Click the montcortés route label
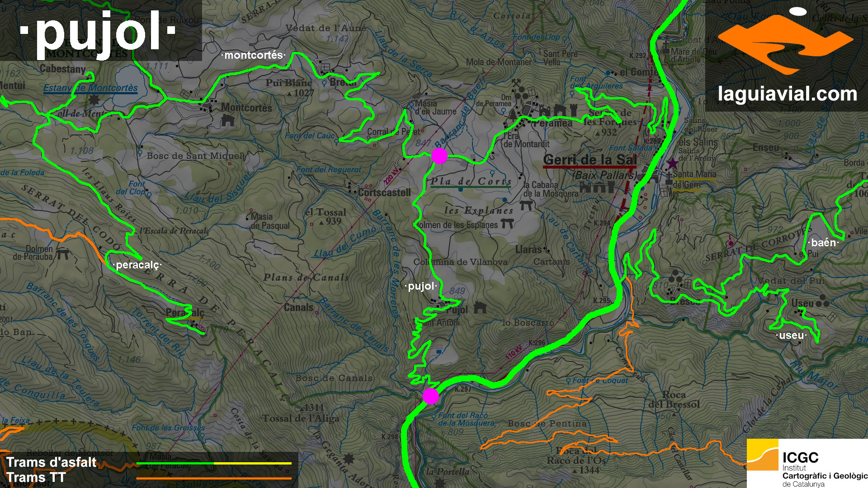The image size is (868, 488). pyautogui.click(x=253, y=55)
